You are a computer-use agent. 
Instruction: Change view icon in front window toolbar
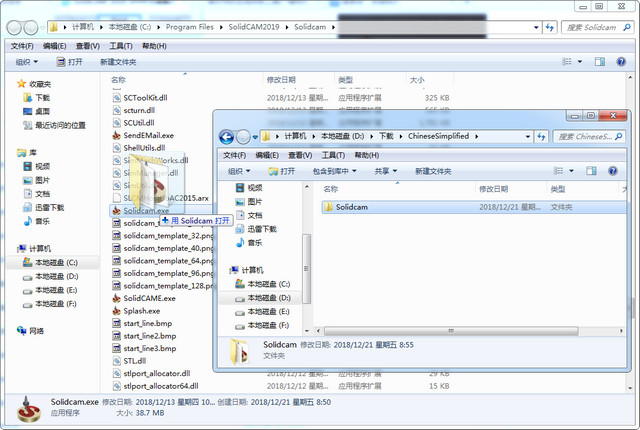coord(558,171)
